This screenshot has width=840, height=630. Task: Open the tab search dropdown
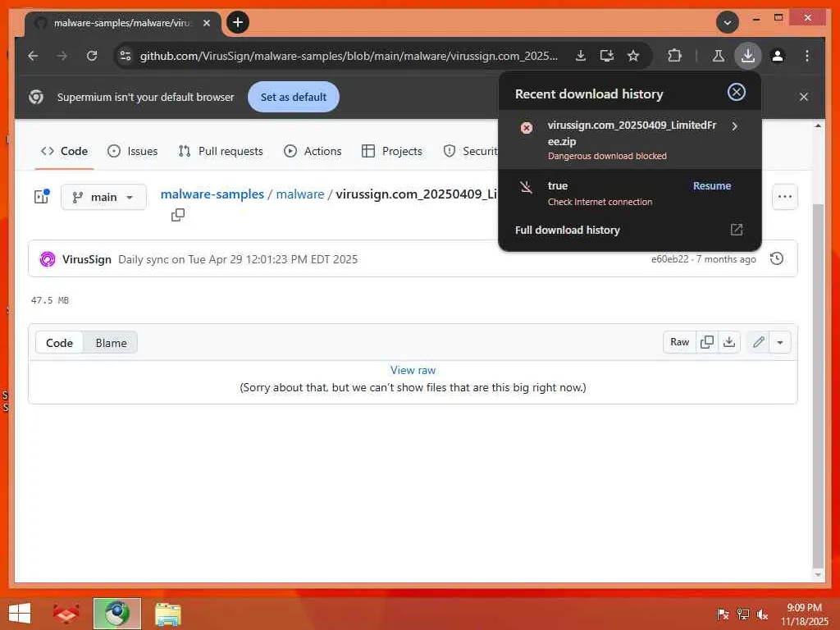[x=728, y=22]
